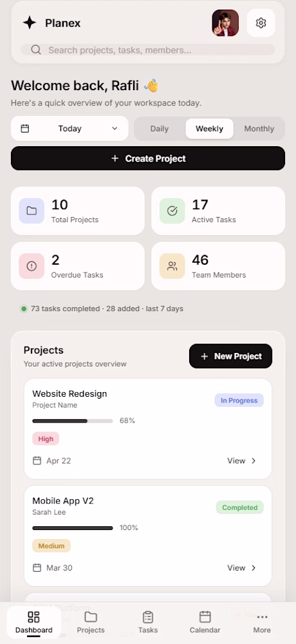The width and height of the screenshot is (296, 644).
Task: Click the Website Redesign 68% progress bar
Action: pyautogui.click(x=73, y=421)
